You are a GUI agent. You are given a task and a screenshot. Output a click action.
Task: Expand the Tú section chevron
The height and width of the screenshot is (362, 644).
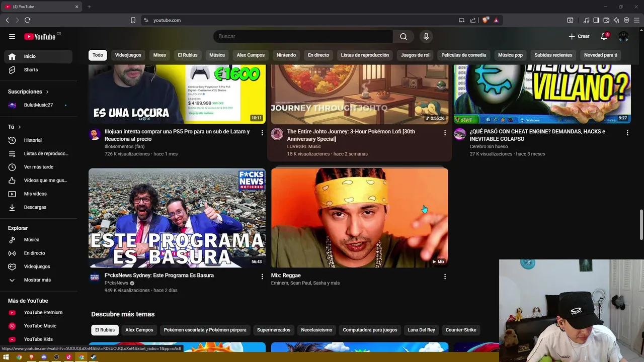pyautogui.click(x=20, y=127)
